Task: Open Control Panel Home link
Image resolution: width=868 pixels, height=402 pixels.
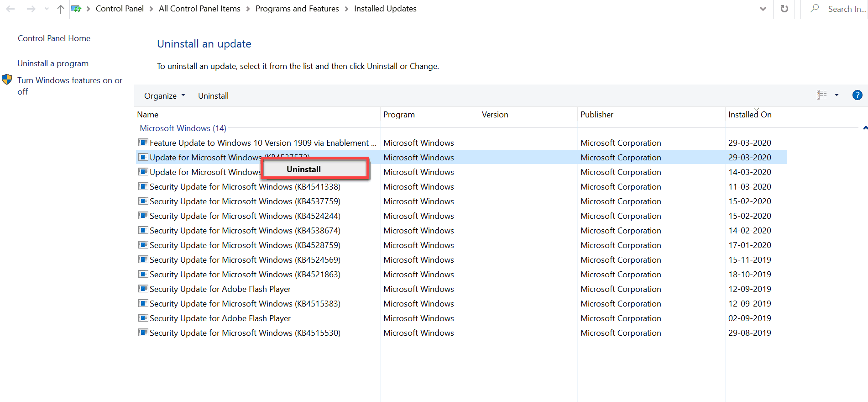Action: [54, 38]
